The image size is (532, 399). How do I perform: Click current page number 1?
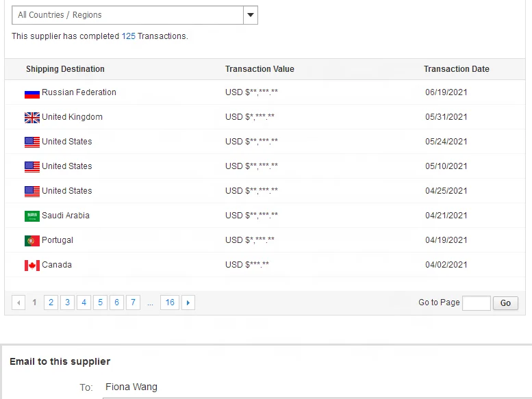click(34, 303)
